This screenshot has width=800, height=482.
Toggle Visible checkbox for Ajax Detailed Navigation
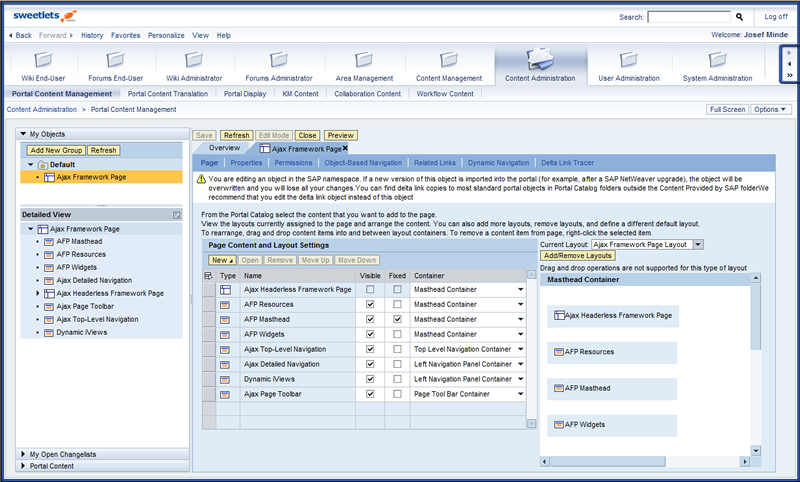pos(370,364)
